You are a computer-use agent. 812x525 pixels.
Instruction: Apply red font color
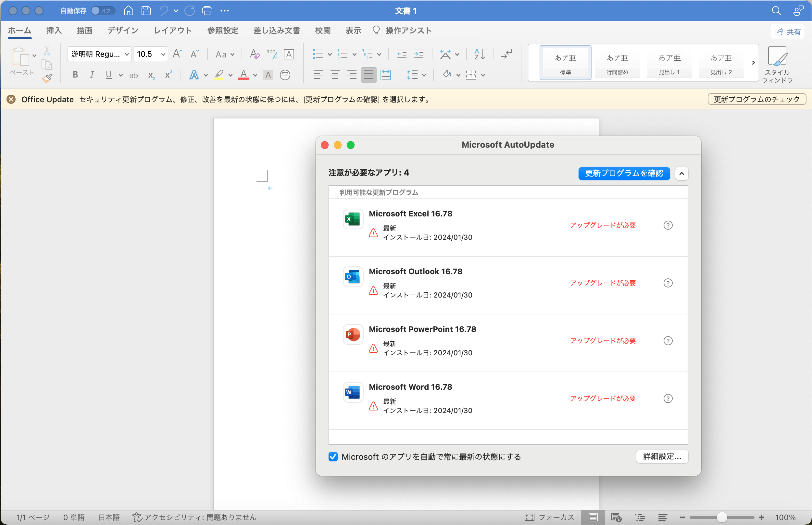click(x=243, y=75)
